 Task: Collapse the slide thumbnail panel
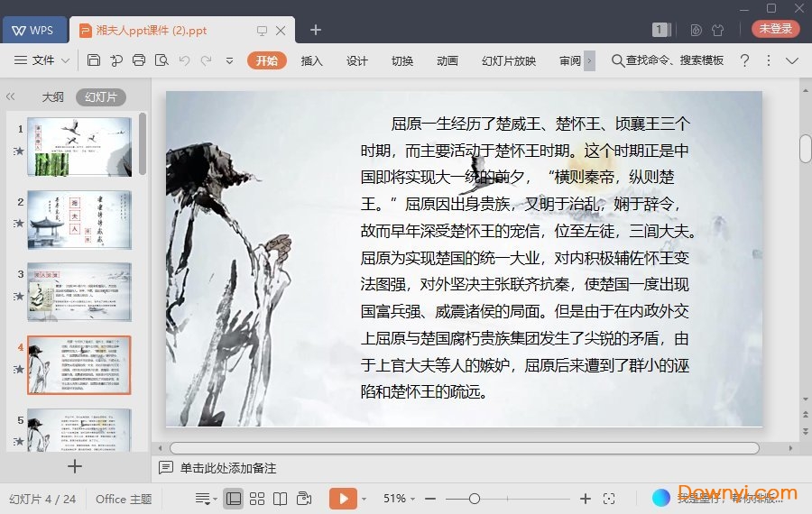[11, 96]
